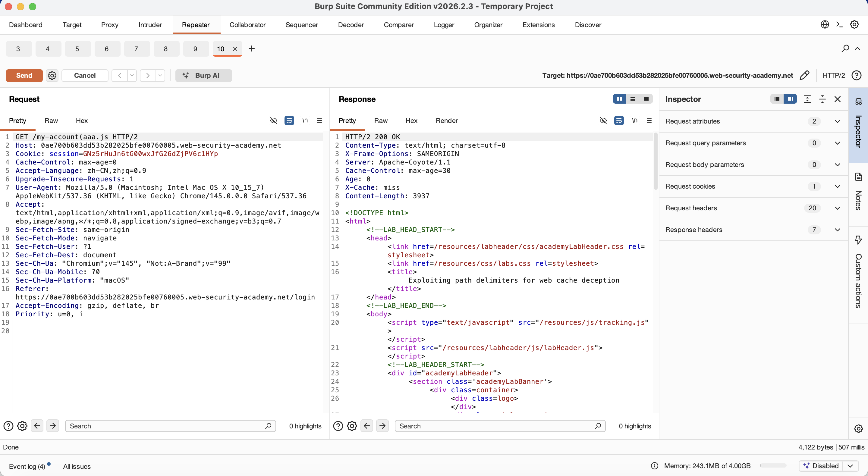Switch to the Intruder tab
868x476 pixels.
point(150,25)
